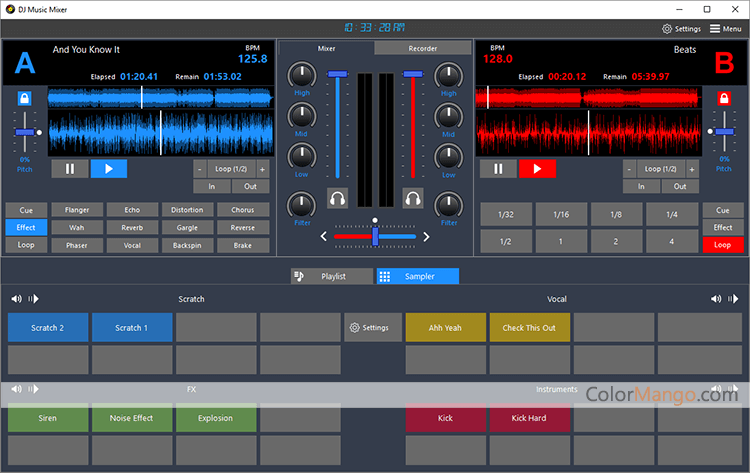This screenshot has width=750, height=473.
Task: Pause deck B playback
Action: tap(497, 169)
